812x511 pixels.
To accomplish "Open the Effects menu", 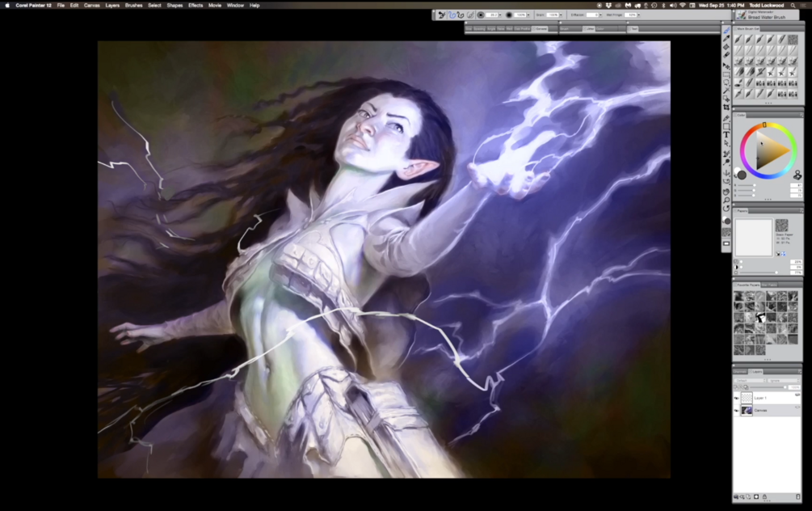I will 196,5.
